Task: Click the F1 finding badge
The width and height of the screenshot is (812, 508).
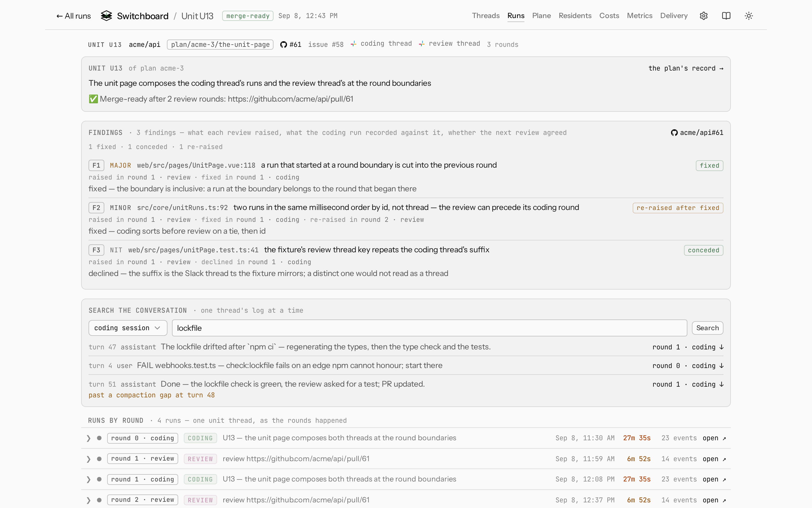Action: point(96,165)
